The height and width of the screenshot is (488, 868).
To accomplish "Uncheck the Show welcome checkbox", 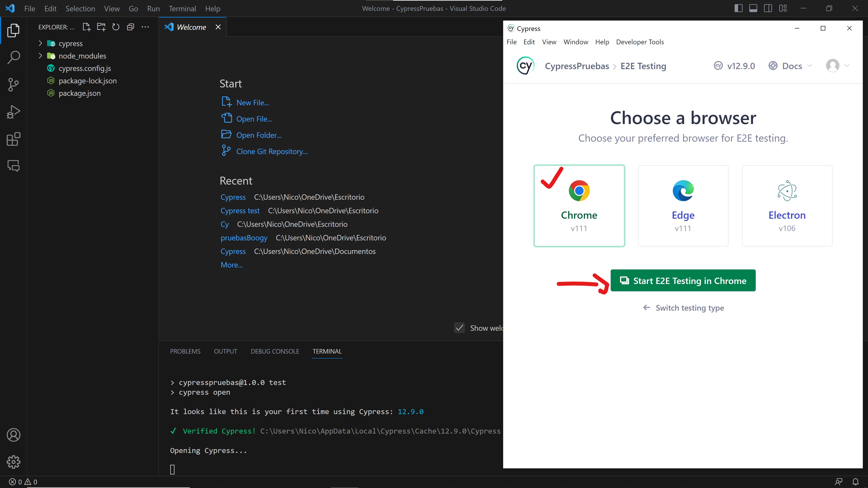I will pos(459,328).
